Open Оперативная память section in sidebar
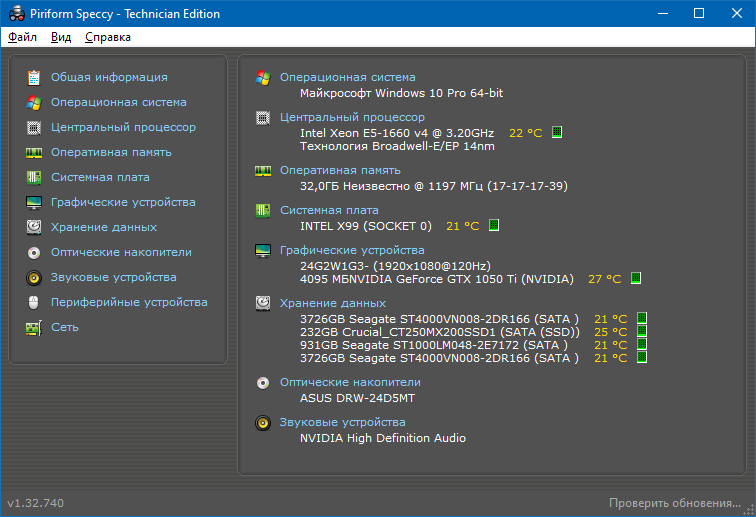This screenshot has height=517, width=756. pyautogui.click(x=111, y=152)
